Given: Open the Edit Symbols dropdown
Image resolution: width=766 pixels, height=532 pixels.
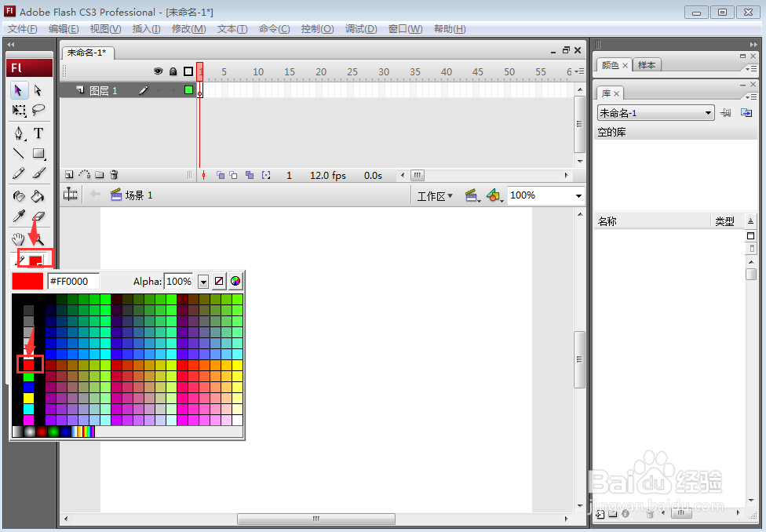Looking at the screenshot, I should click(x=494, y=196).
